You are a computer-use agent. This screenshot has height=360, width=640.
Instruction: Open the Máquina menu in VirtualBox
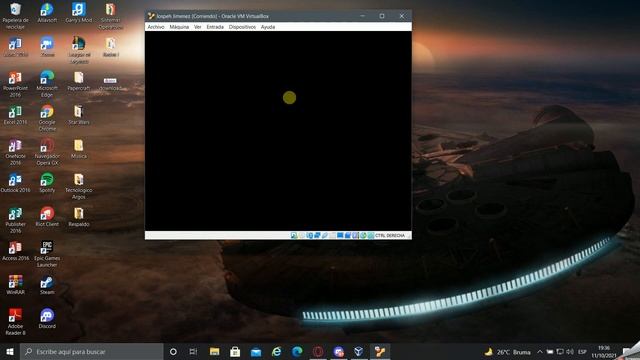179,27
